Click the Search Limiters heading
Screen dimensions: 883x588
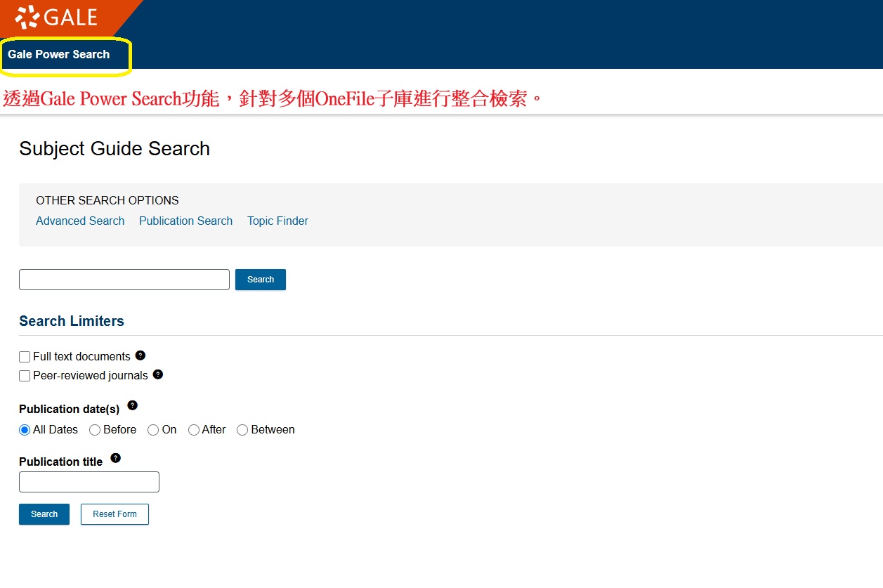point(72,321)
